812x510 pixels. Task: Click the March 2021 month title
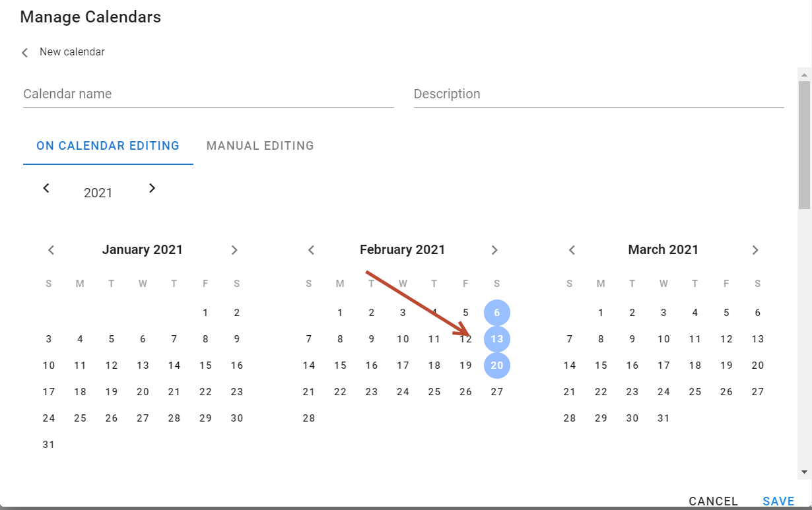[663, 250]
